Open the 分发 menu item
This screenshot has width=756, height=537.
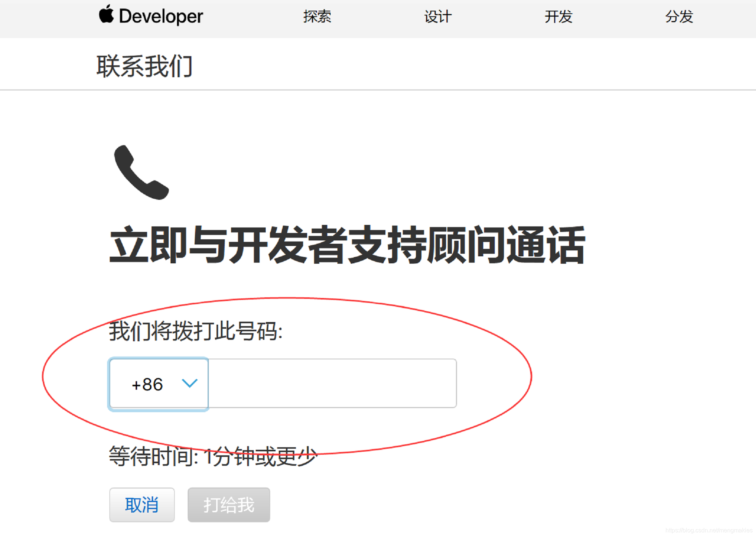tap(679, 17)
